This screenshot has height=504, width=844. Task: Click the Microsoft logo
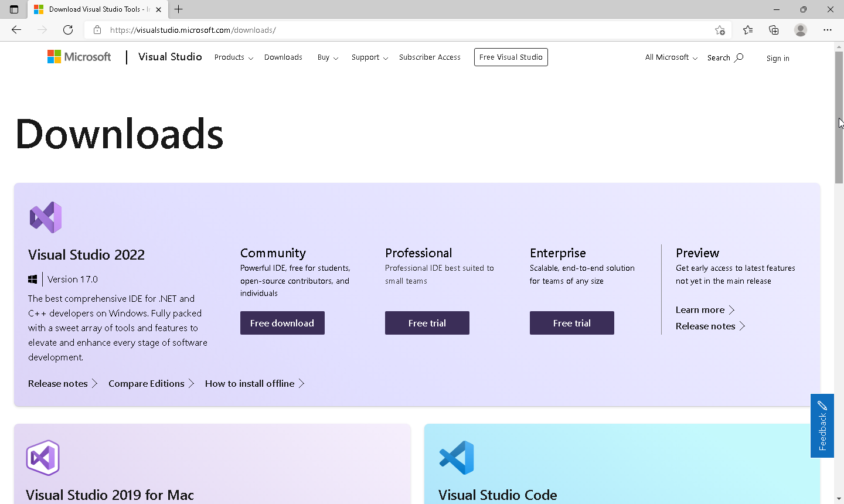pyautogui.click(x=79, y=56)
